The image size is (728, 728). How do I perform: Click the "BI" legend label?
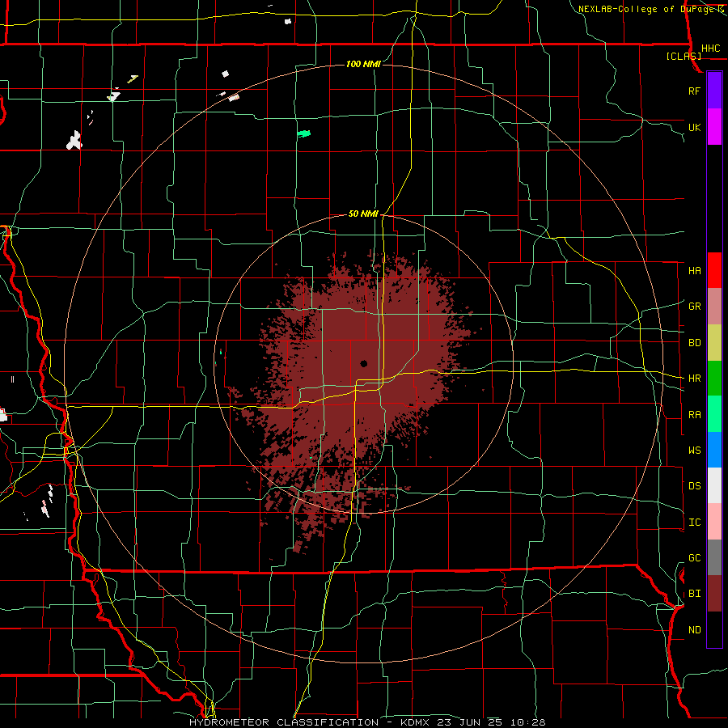point(694,594)
